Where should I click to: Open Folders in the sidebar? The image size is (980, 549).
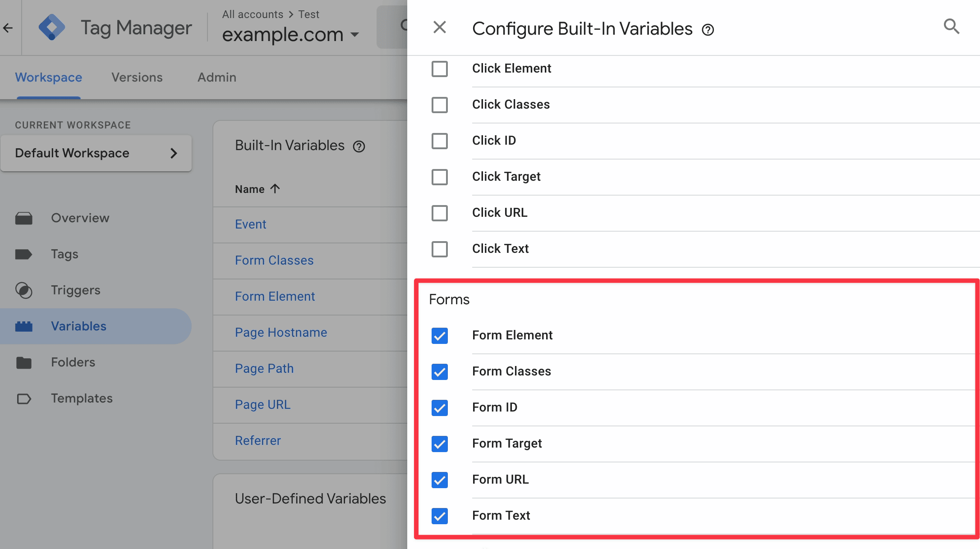[x=73, y=362]
